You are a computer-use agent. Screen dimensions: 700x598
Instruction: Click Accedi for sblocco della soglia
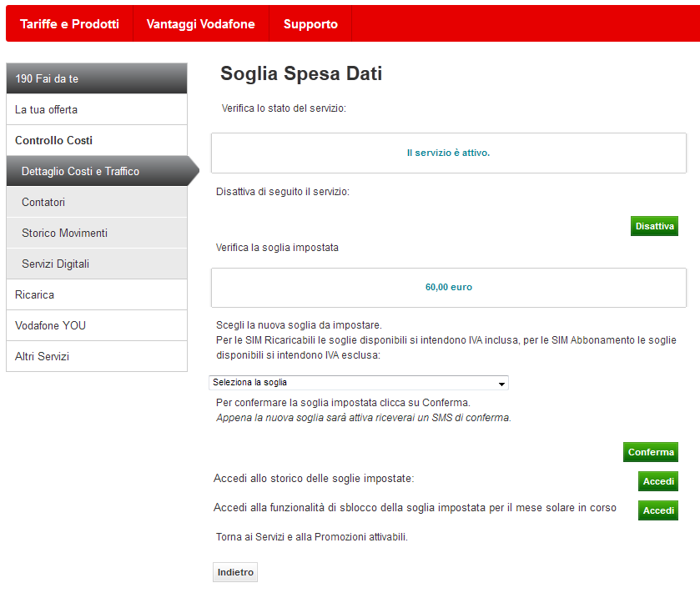657,510
